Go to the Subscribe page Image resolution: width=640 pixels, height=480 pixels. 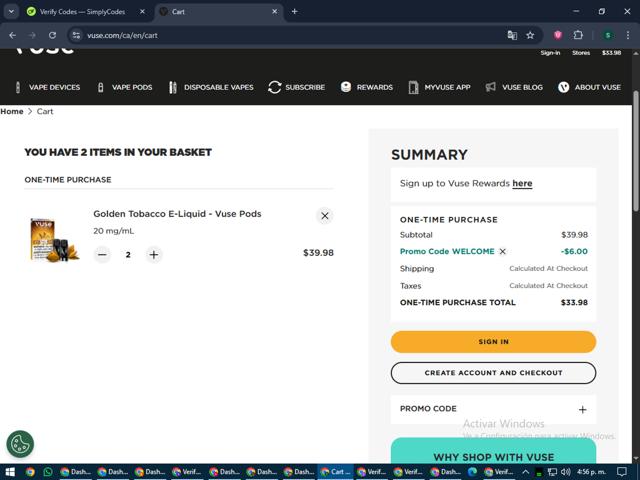(x=296, y=87)
